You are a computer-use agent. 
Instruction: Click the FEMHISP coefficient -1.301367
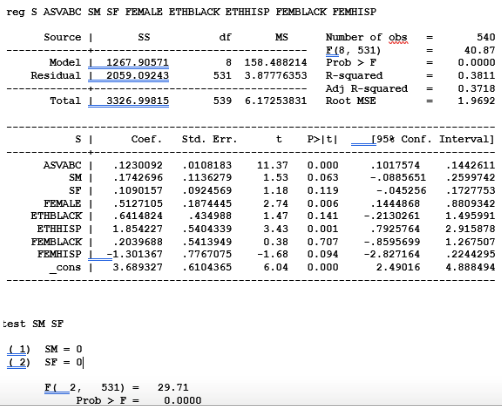(x=134, y=254)
